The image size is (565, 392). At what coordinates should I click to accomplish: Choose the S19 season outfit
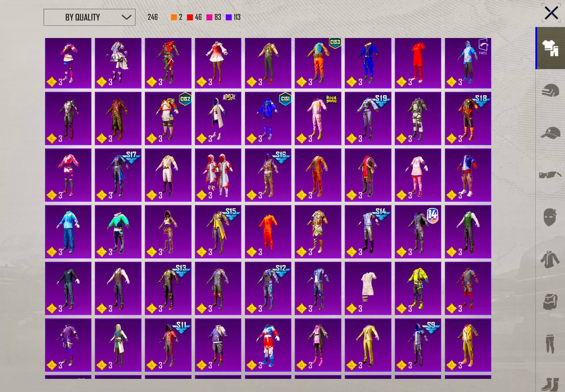[x=368, y=118]
